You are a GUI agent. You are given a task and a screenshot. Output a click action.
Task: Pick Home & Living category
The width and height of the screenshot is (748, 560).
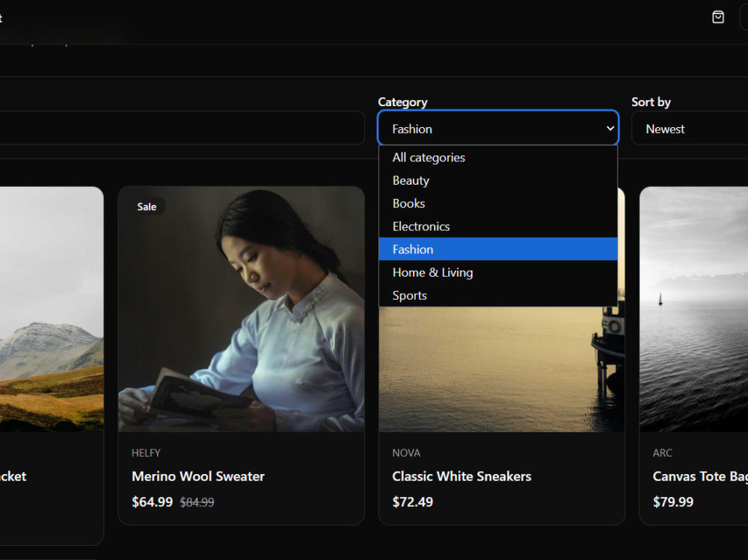point(498,272)
